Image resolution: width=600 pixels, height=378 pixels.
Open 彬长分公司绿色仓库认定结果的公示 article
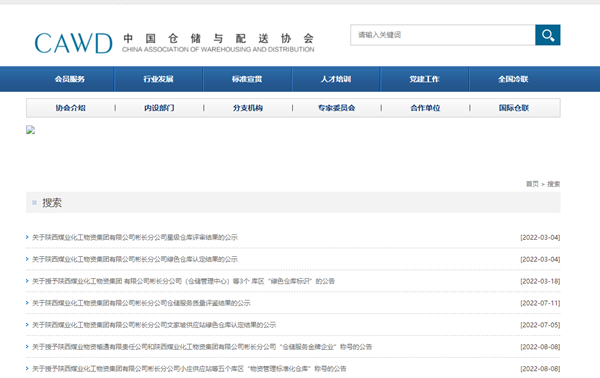(x=135, y=259)
